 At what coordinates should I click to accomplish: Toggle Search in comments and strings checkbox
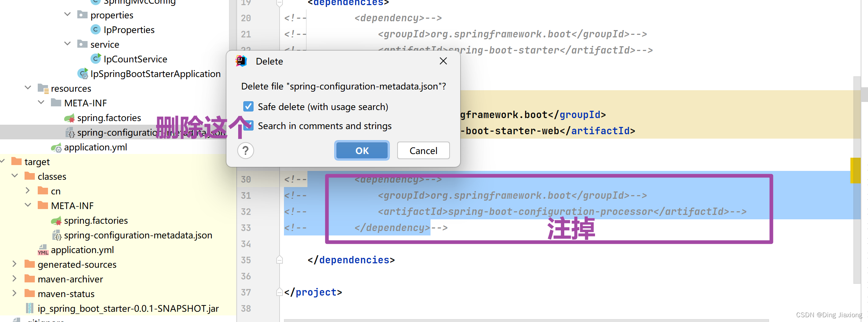click(249, 125)
